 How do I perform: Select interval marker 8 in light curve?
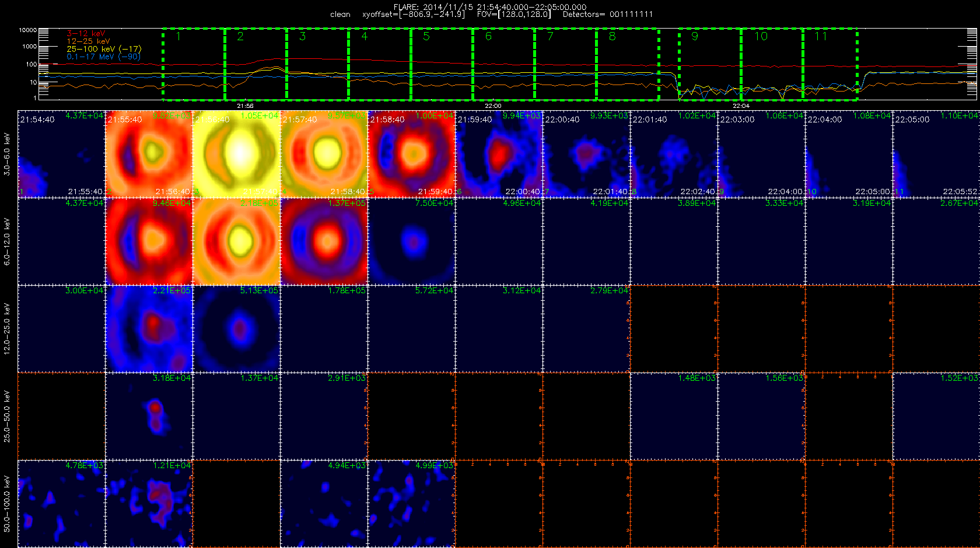coord(612,36)
